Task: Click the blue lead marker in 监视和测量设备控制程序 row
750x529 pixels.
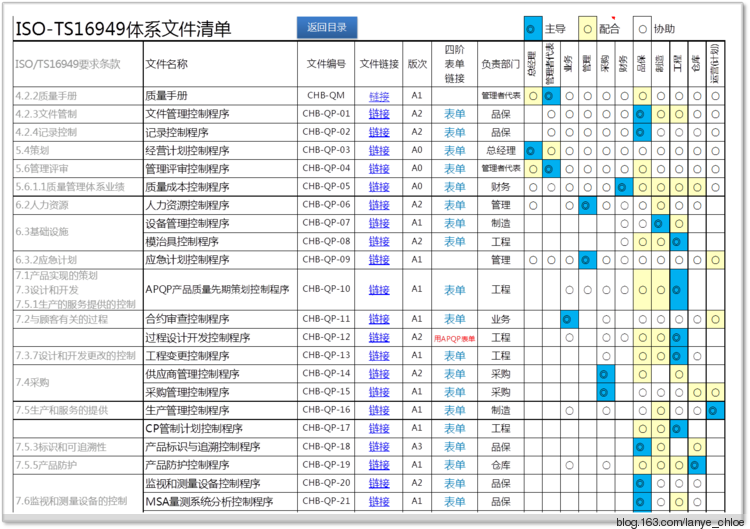Action: 642,484
